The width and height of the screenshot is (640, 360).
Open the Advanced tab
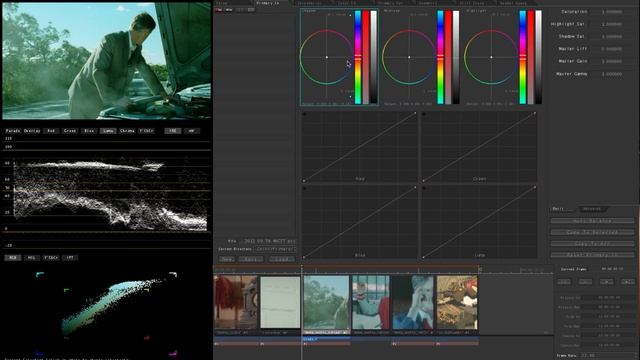[x=592, y=209]
